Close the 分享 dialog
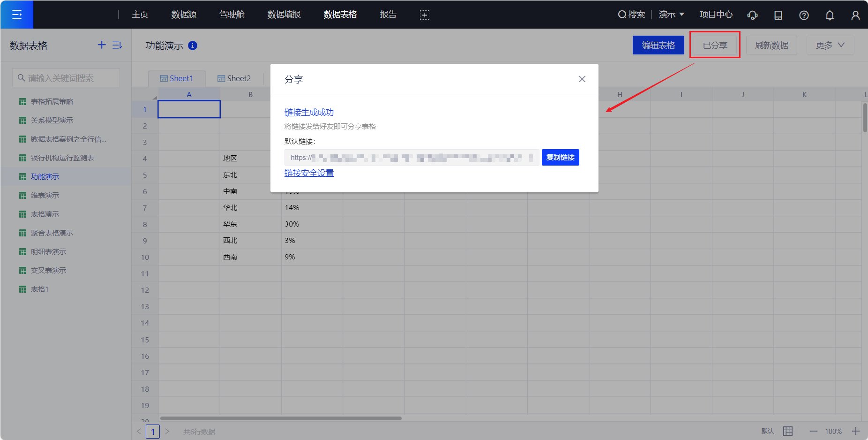 582,79
